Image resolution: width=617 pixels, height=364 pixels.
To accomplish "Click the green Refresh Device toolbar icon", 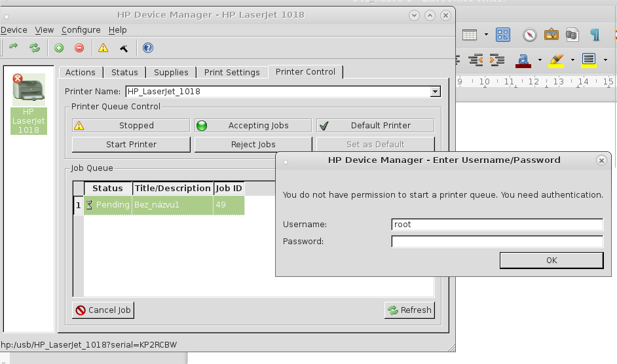I will click(35, 48).
